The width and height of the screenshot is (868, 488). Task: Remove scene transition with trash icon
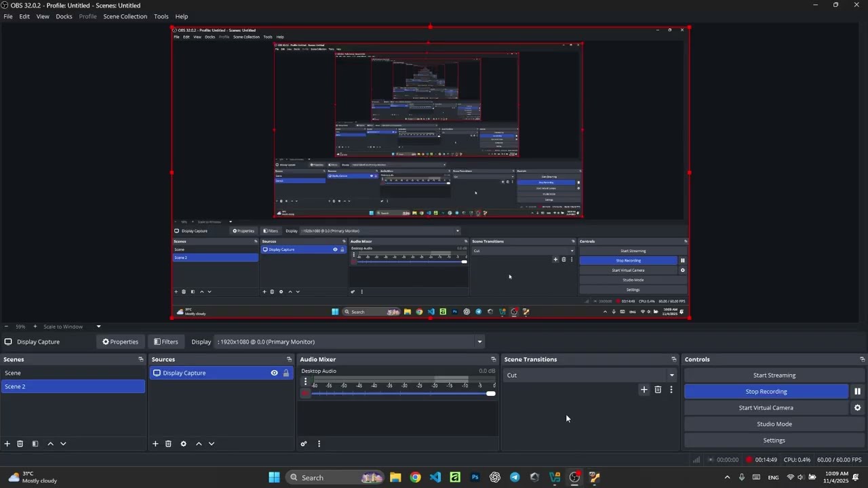click(x=658, y=390)
